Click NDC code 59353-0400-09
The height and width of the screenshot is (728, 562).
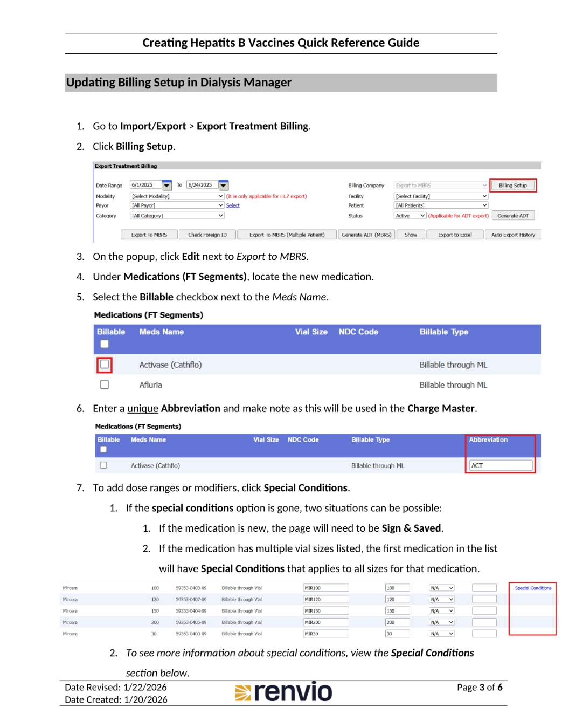point(191,634)
